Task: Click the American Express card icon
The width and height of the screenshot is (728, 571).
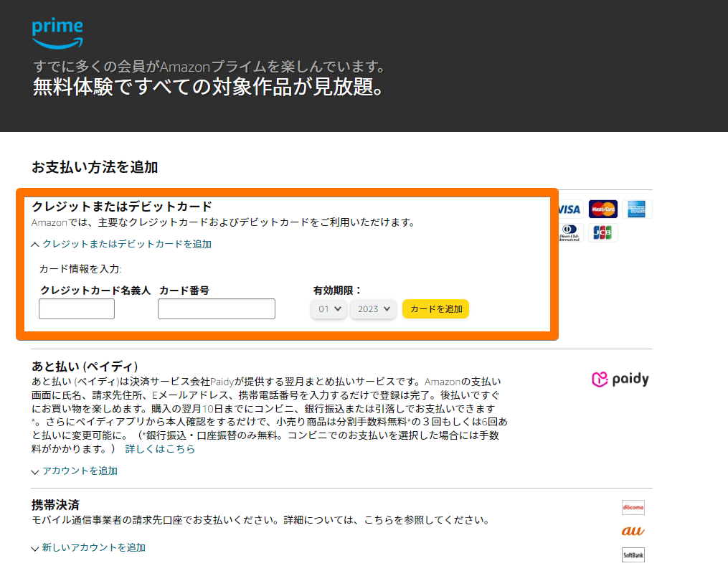Action: pyautogui.click(x=636, y=209)
